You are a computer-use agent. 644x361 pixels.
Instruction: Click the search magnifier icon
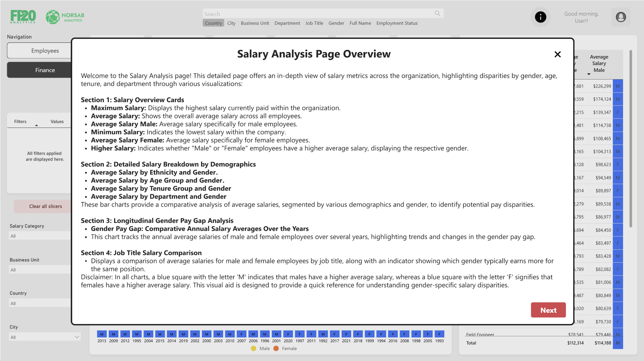(x=437, y=13)
